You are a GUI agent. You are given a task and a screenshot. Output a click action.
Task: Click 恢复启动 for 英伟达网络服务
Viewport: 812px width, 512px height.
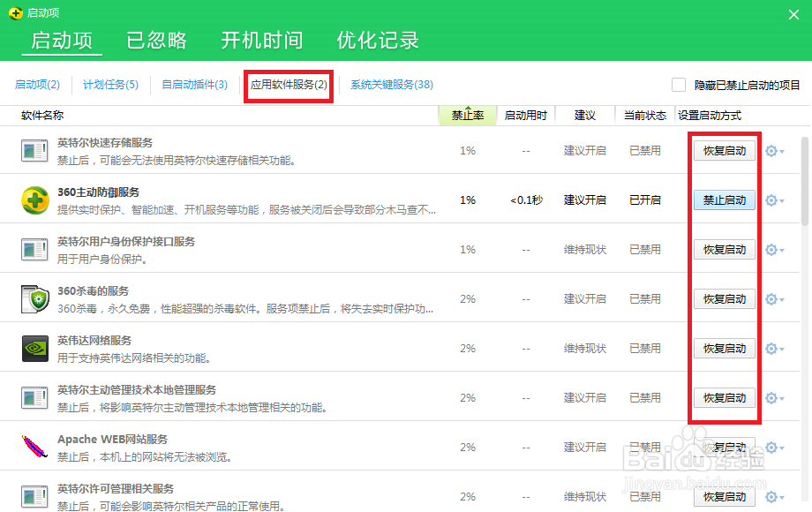[x=725, y=349]
